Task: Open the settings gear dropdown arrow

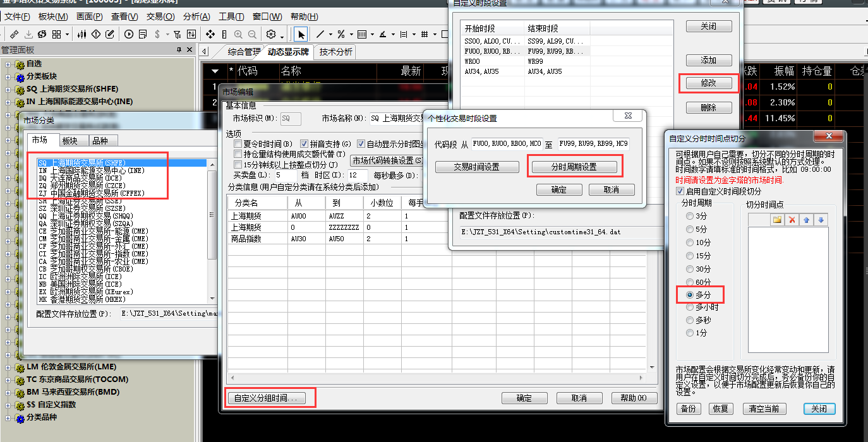Action: coord(282,36)
